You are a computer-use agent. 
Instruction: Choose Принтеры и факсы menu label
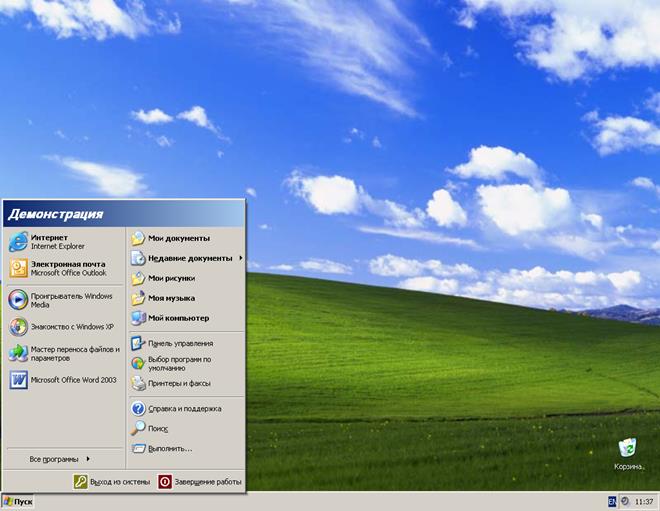179,383
